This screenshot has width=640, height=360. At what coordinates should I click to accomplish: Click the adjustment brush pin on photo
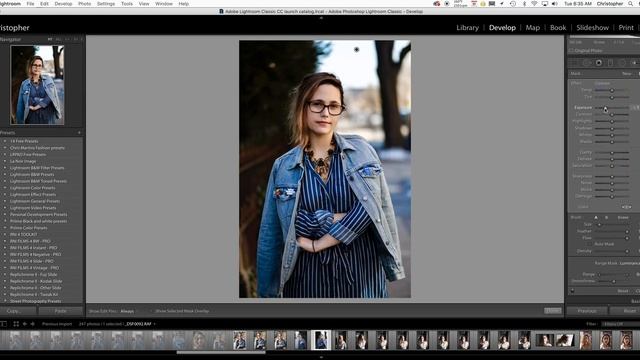click(356, 49)
